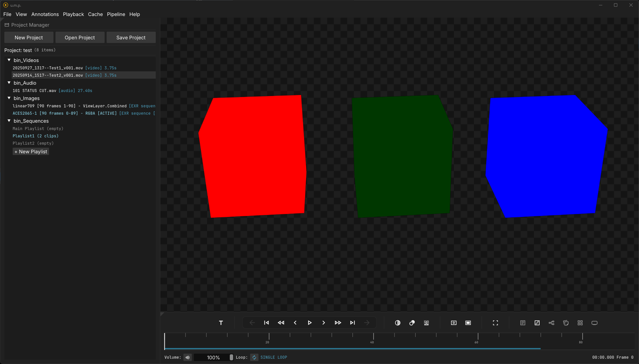Jump to the first frame
639x364 pixels.
point(266,323)
